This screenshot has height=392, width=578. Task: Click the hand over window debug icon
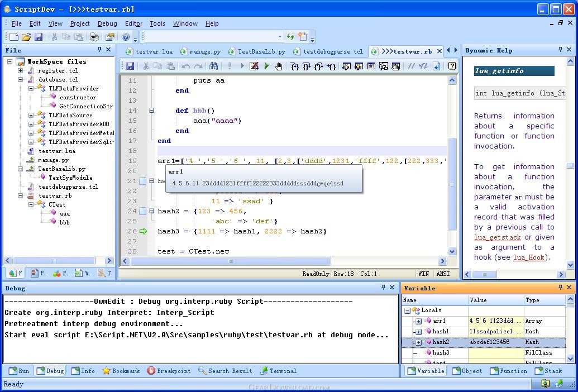(x=396, y=66)
